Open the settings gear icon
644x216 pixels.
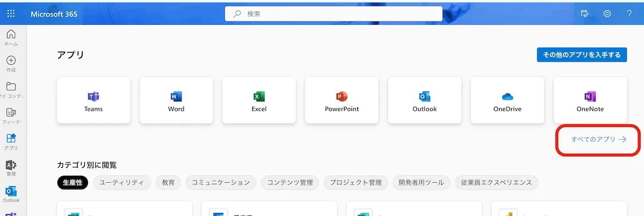coord(608,13)
